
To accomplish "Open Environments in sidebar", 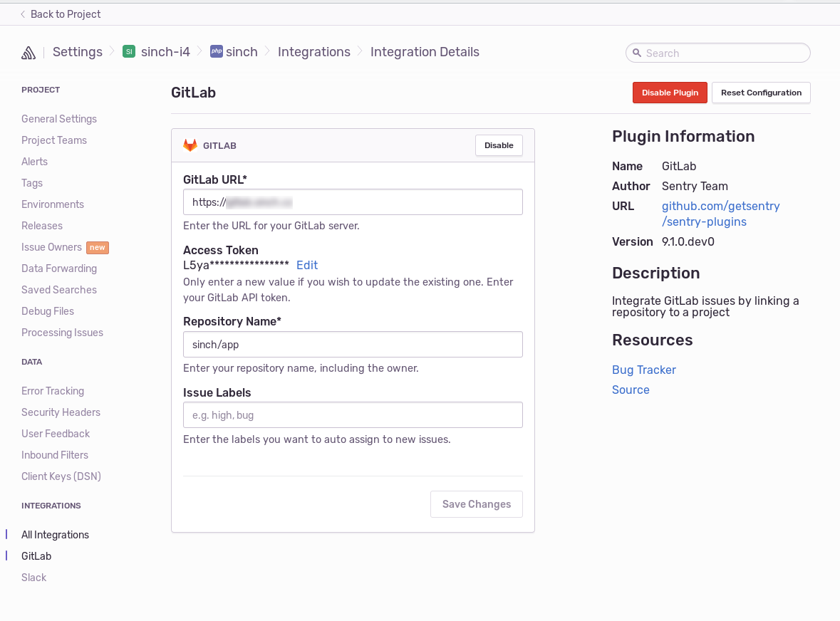I will point(53,204).
